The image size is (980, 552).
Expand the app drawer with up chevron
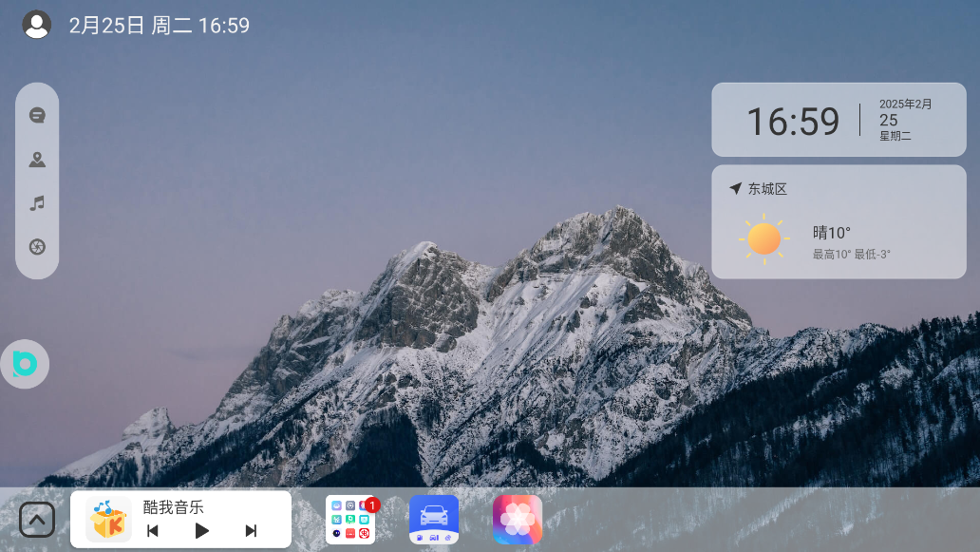[x=37, y=520]
